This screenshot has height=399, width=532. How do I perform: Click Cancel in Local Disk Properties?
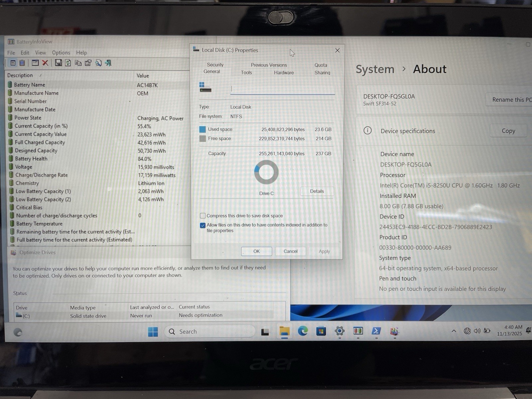click(x=290, y=251)
